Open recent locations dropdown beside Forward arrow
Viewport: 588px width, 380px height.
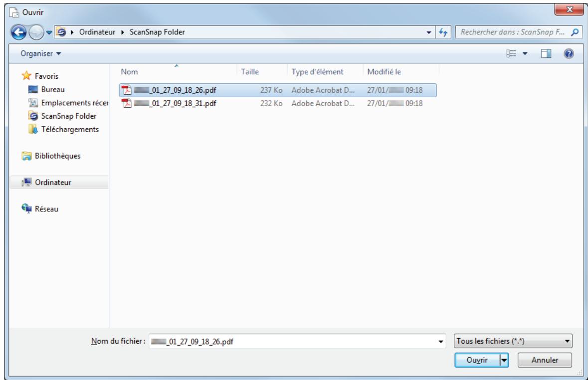[49, 32]
